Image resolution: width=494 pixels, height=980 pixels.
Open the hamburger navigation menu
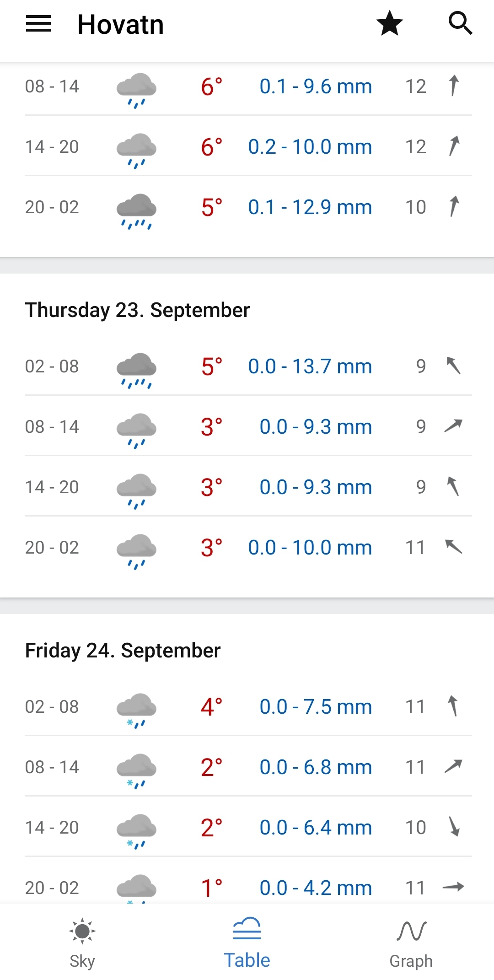(38, 24)
